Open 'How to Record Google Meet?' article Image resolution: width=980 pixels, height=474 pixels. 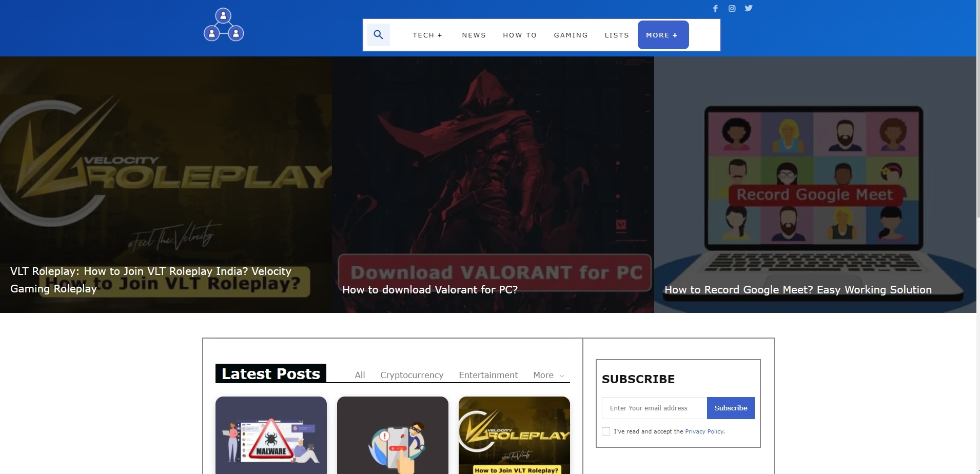798,290
